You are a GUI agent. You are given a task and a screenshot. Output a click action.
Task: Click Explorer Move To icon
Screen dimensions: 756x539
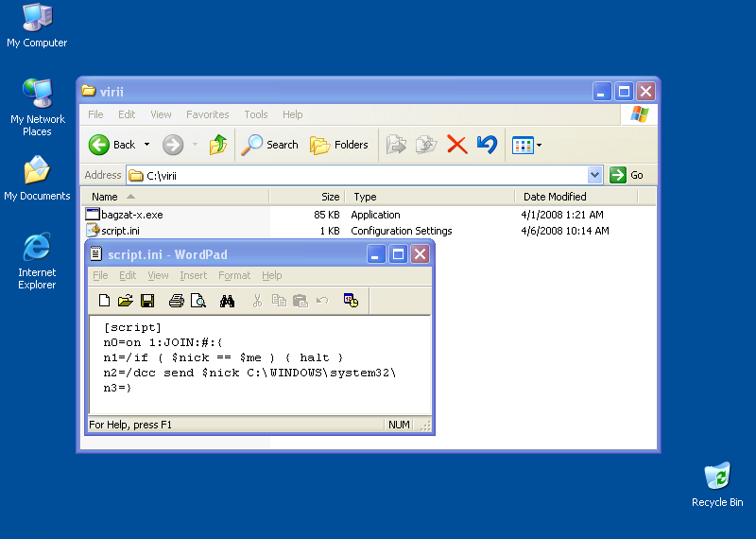click(x=396, y=145)
